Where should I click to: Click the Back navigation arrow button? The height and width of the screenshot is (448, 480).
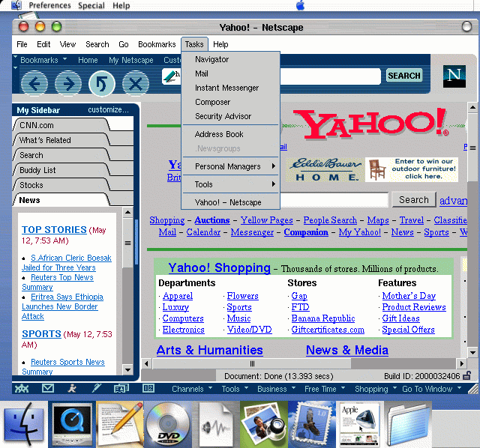tap(34, 83)
